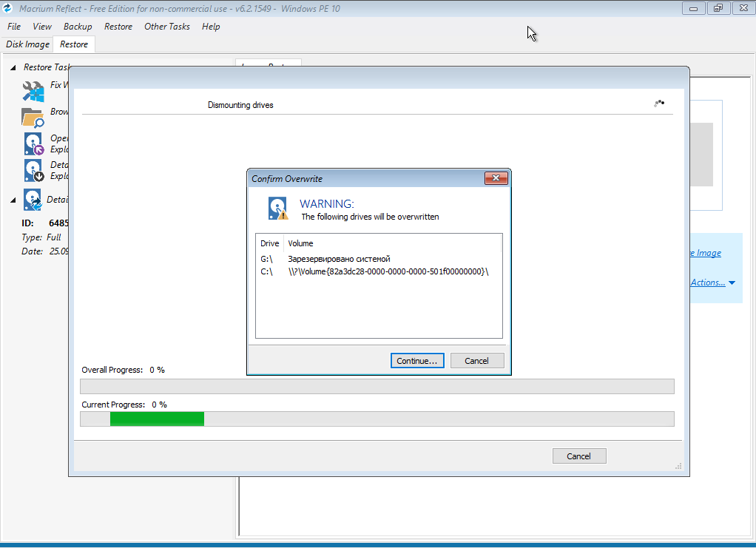This screenshot has height=548, width=756.
Task: Click the Volume GUID path text
Action: (x=388, y=271)
